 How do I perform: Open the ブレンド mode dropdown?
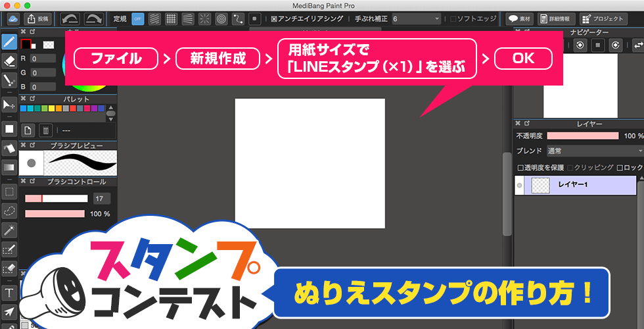[x=595, y=151]
